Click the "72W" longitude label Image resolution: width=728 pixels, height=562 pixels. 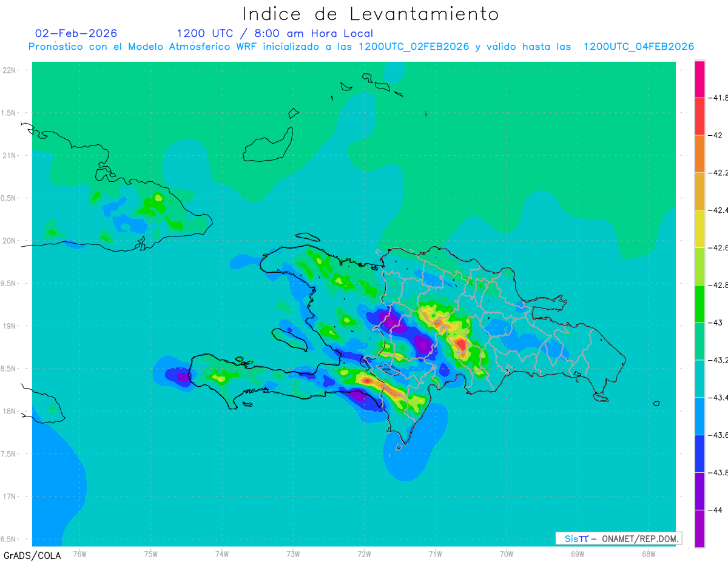point(364,553)
